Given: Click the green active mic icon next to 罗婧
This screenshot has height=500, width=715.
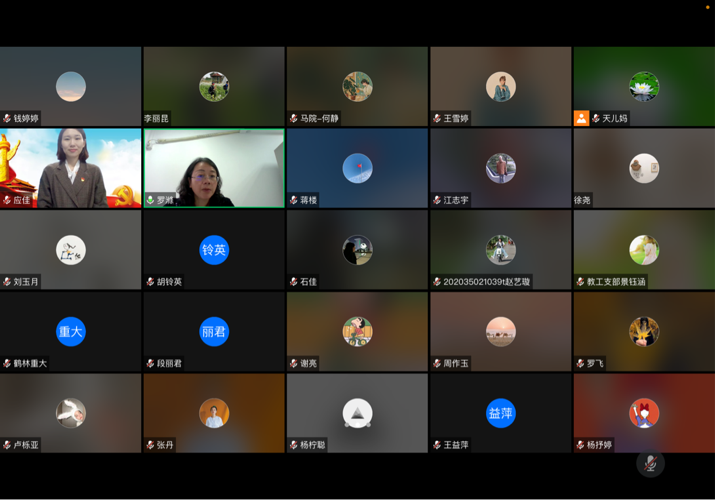Looking at the screenshot, I should 151,200.
